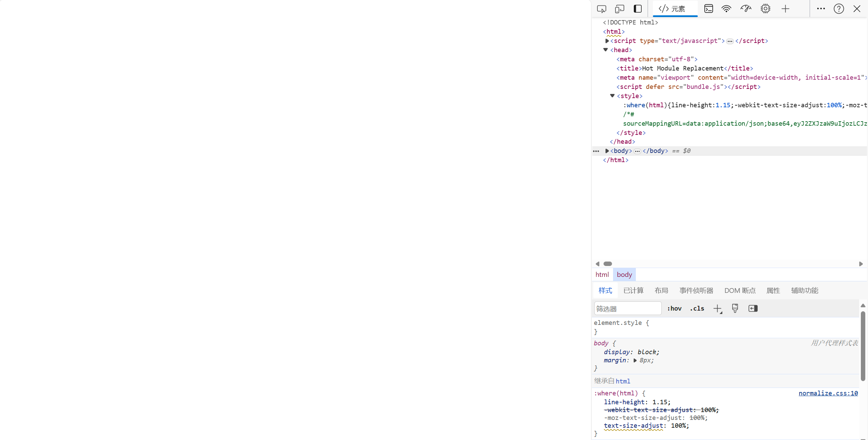Add more tools with plus icon

(x=785, y=9)
